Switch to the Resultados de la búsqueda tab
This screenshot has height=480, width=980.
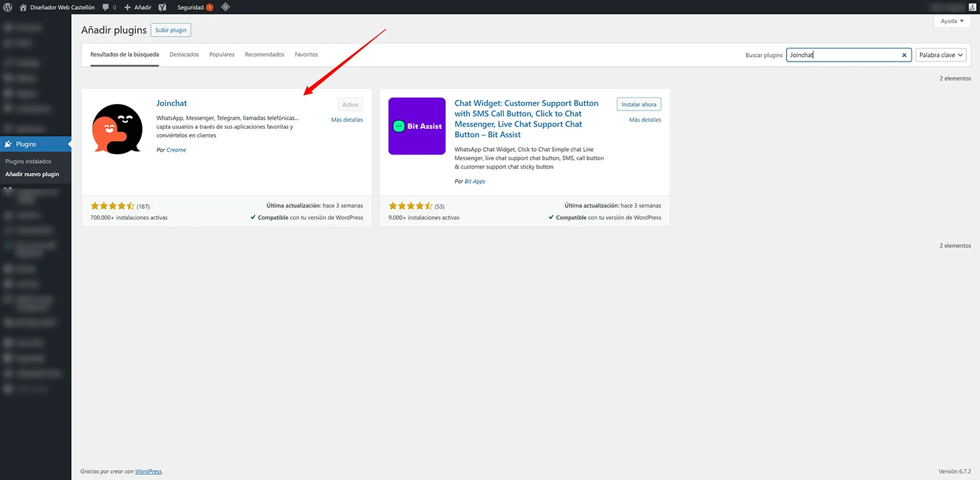click(125, 55)
